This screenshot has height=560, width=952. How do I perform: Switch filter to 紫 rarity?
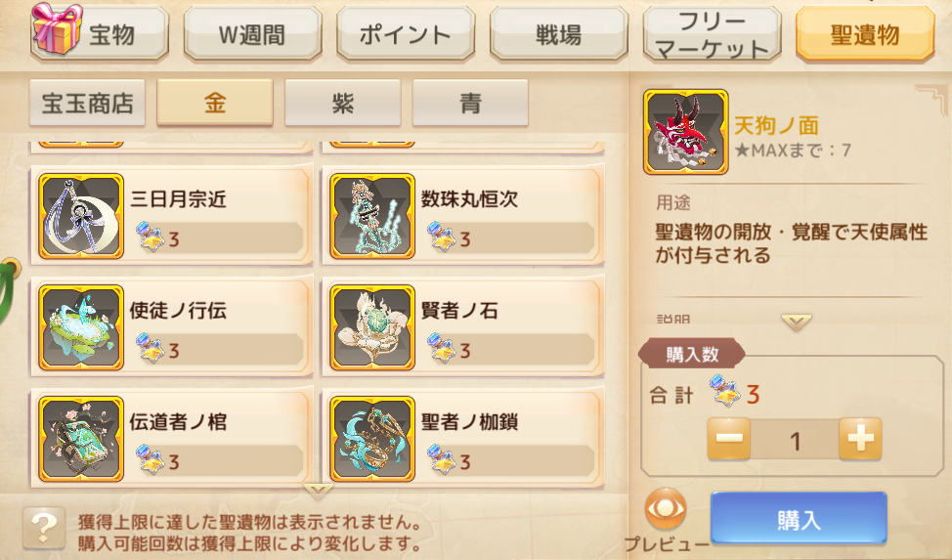pyautogui.click(x=342, y=103)
